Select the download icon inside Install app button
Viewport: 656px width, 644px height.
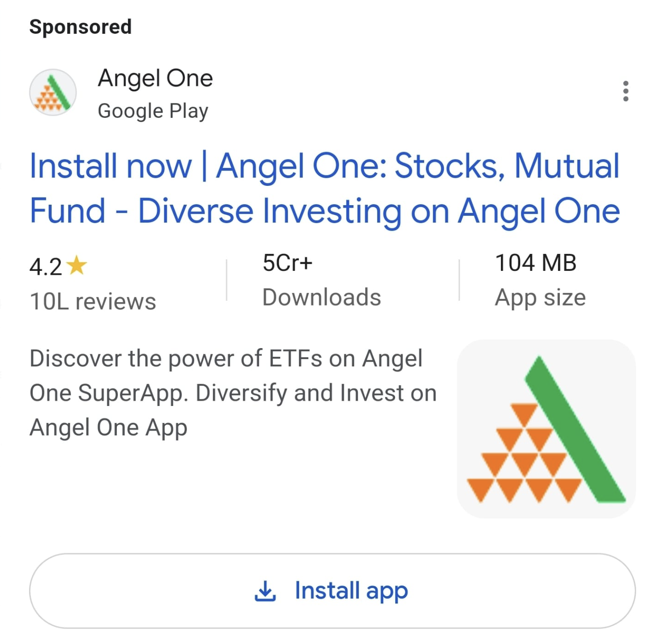click(x=265, y=590)
